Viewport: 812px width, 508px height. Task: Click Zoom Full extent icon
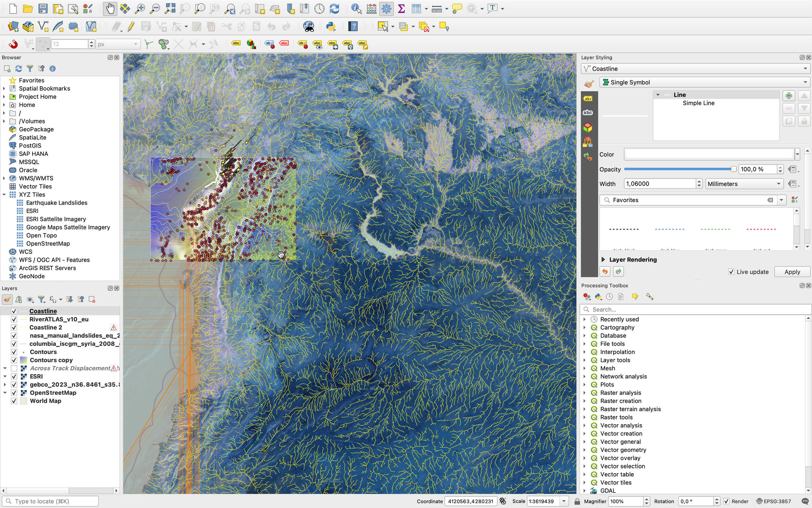[x=170, y=8]
